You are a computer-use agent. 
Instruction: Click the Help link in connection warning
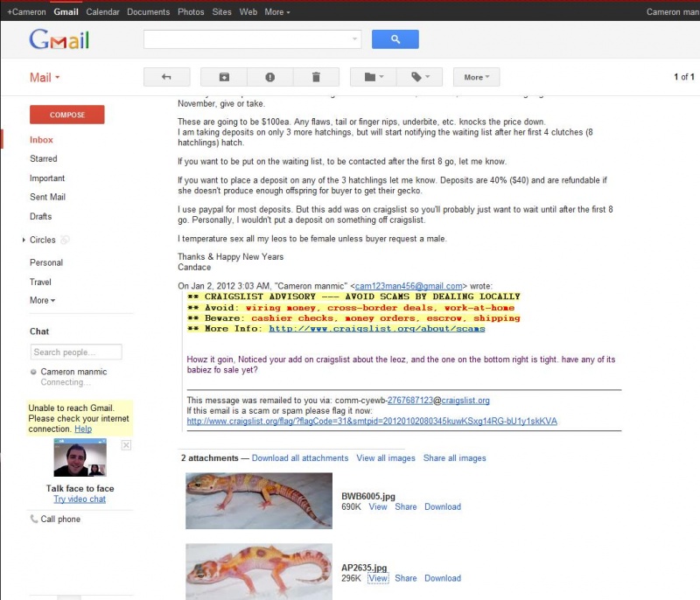coord(83,429)
